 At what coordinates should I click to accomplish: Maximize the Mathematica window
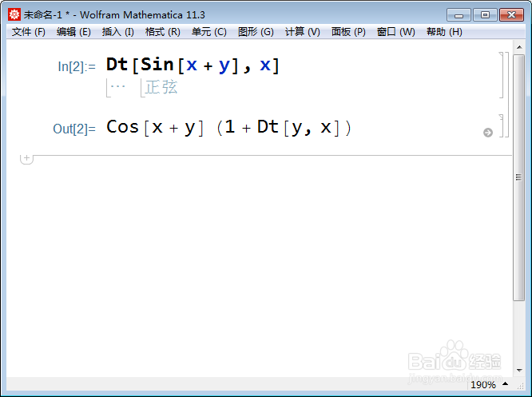tap(485, 15)
